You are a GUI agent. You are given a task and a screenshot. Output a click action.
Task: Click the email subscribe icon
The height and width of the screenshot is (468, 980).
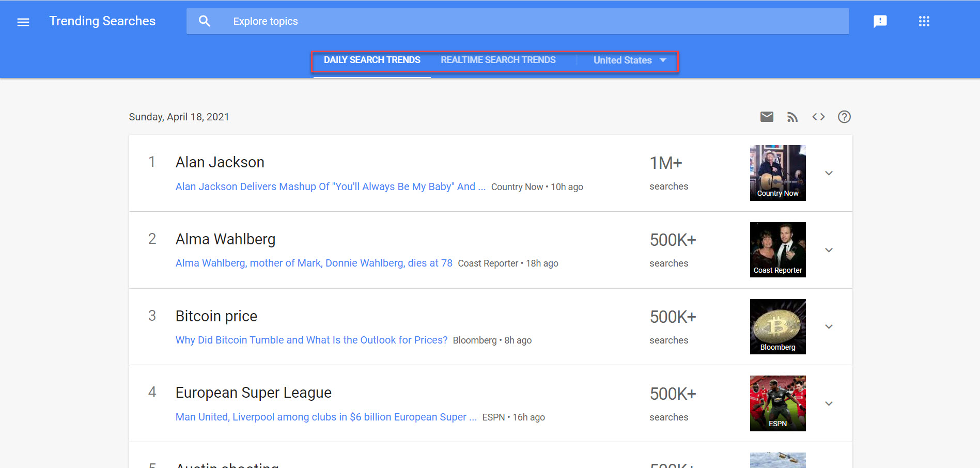767,117
